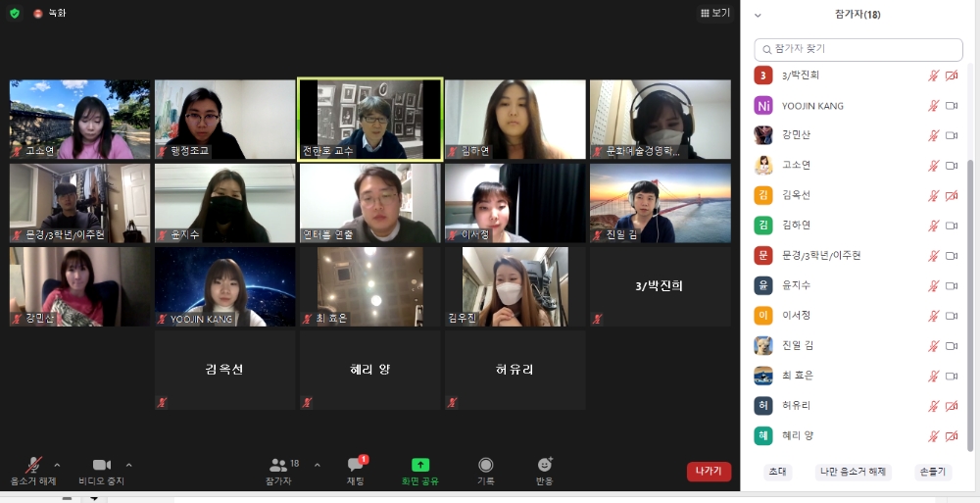Click camera icon for 진일 김
980x503 pixels.
pos(952,346)
